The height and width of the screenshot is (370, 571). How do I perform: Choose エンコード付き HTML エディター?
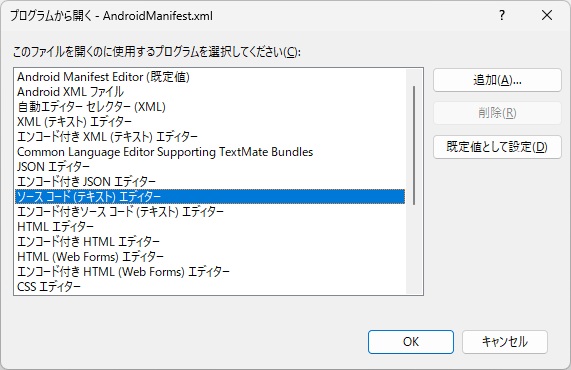210,241
